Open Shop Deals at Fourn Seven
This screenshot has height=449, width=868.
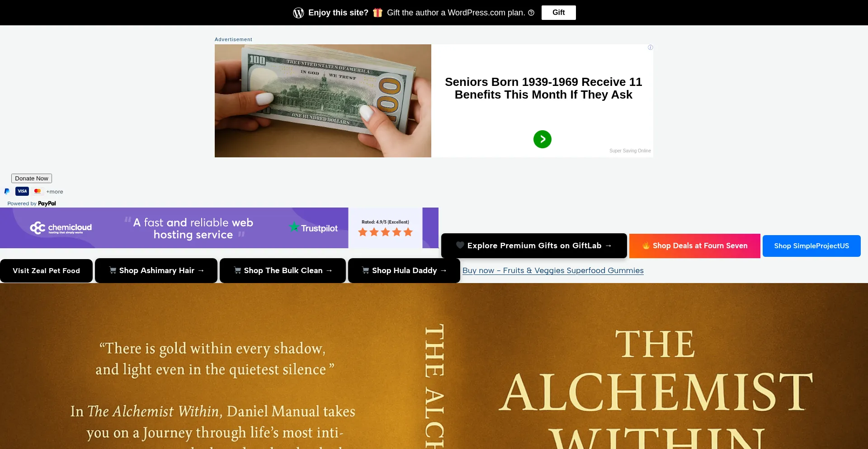pyautogui.click(x=694, y=246)
